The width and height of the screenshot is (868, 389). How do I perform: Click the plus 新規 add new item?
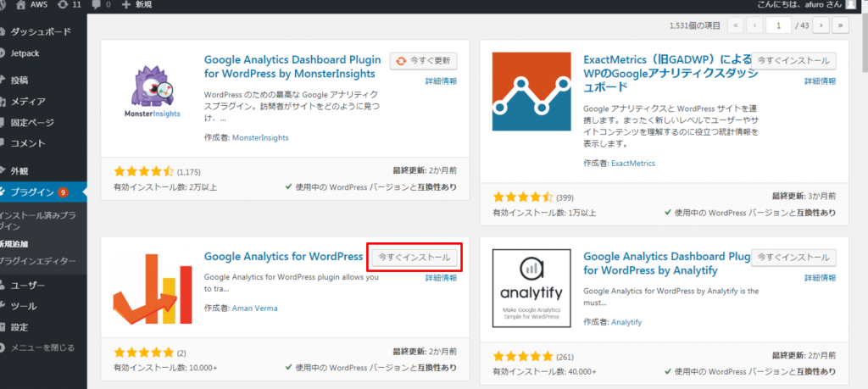click(x=136, y=5)
